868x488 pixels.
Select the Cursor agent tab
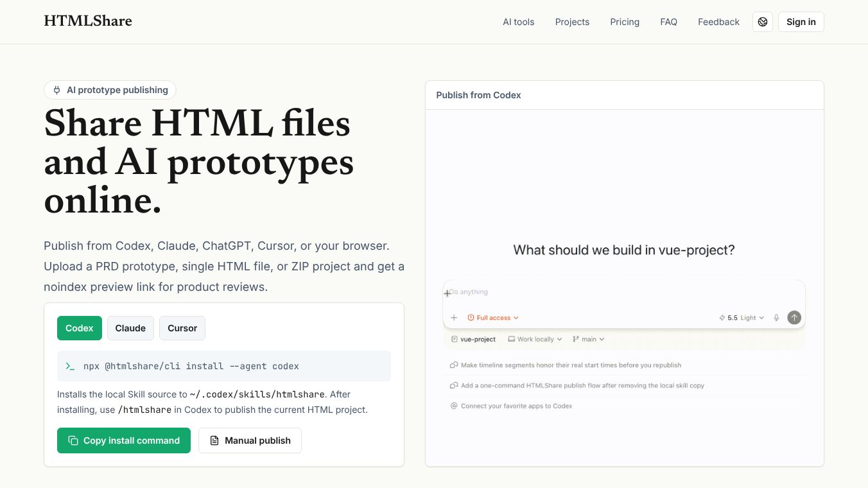point(182,328)
